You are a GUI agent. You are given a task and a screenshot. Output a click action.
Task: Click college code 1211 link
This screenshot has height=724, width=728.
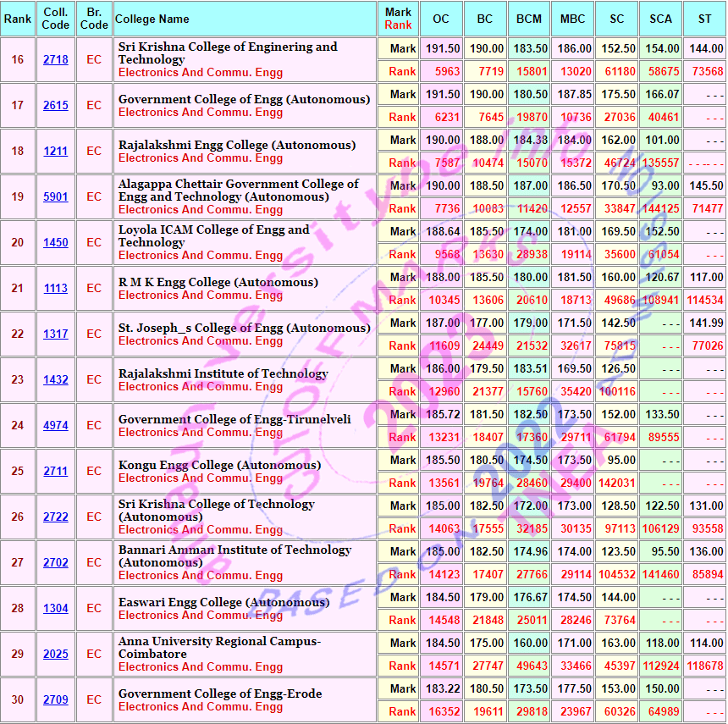coord(56,152)
